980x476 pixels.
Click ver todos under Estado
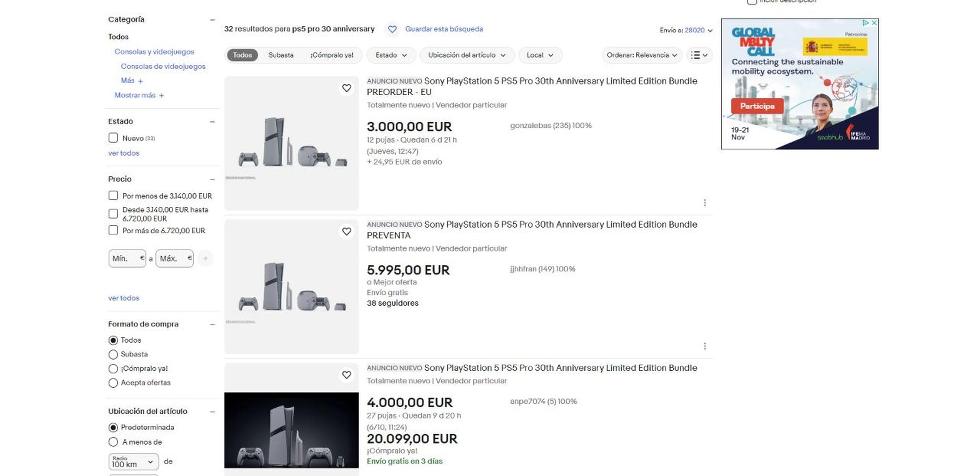(x=123, y=153)
